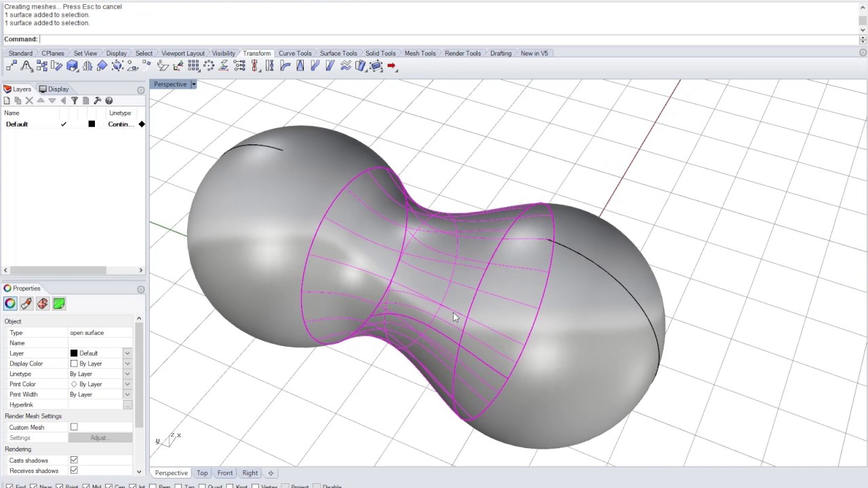Open Material properties paint icon
The image size is (868, 488).
tap(26, 304)
